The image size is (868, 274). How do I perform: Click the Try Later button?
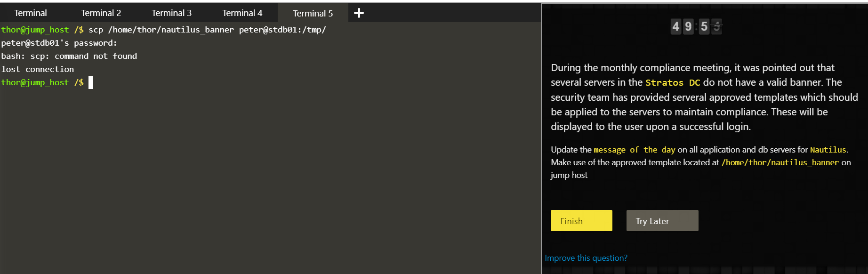click(662, 221)
